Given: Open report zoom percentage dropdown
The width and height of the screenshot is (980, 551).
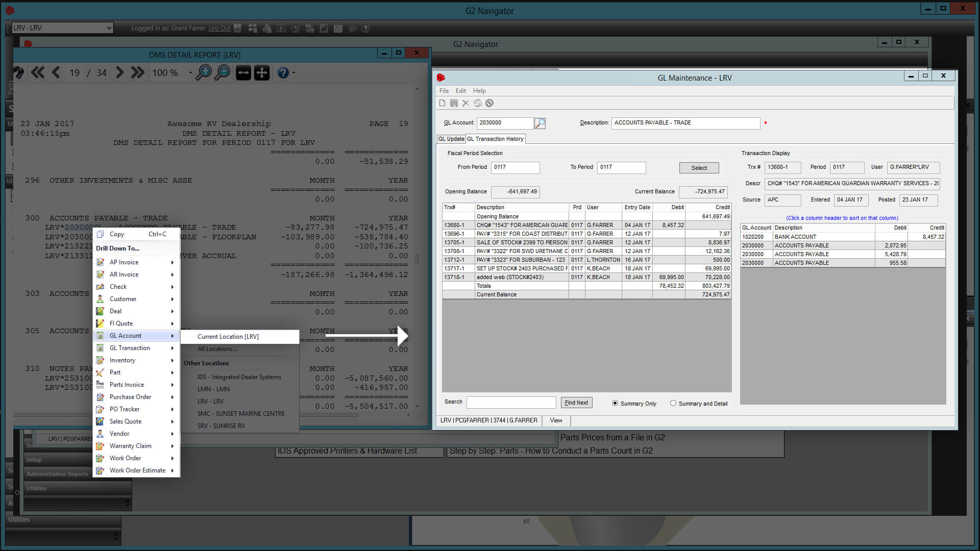Looking at the screenshot, I should click(x=190, y=73).
